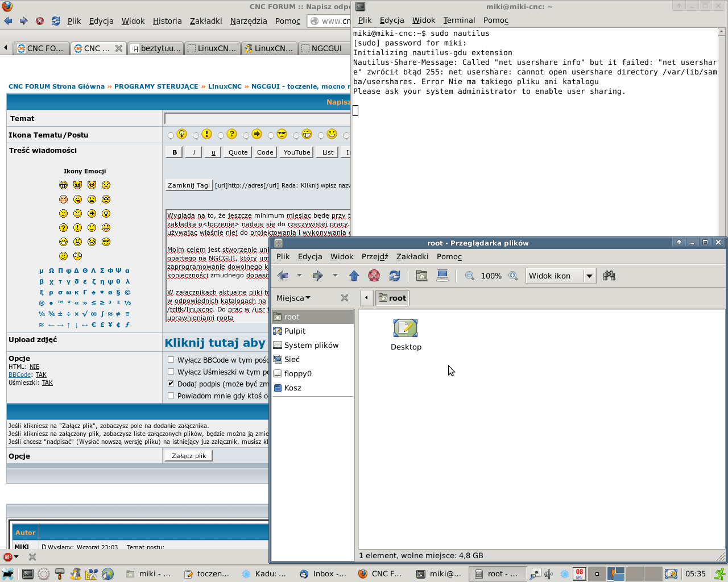Open Zakładki menu in file browser
728x582 pixels.
click(412, 256)
